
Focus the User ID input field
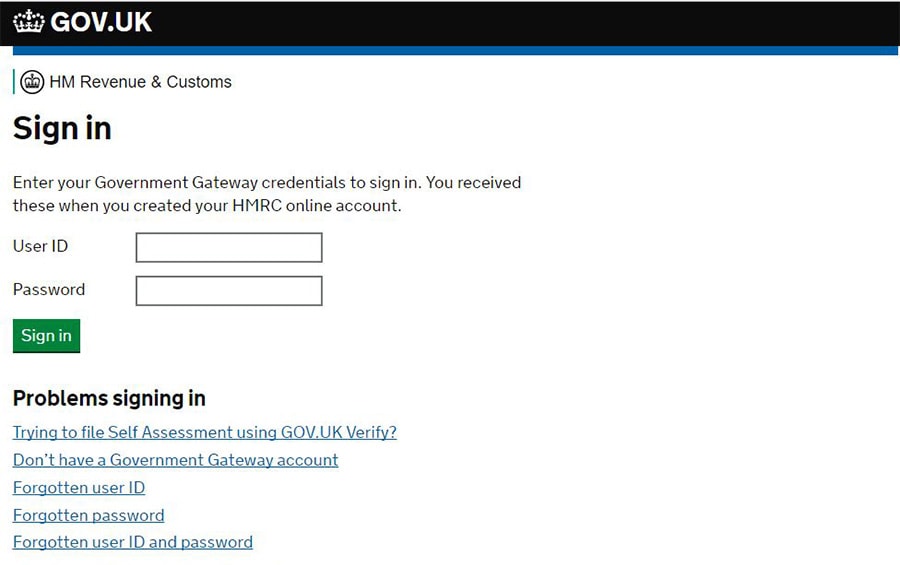click(x=229, y=247)
